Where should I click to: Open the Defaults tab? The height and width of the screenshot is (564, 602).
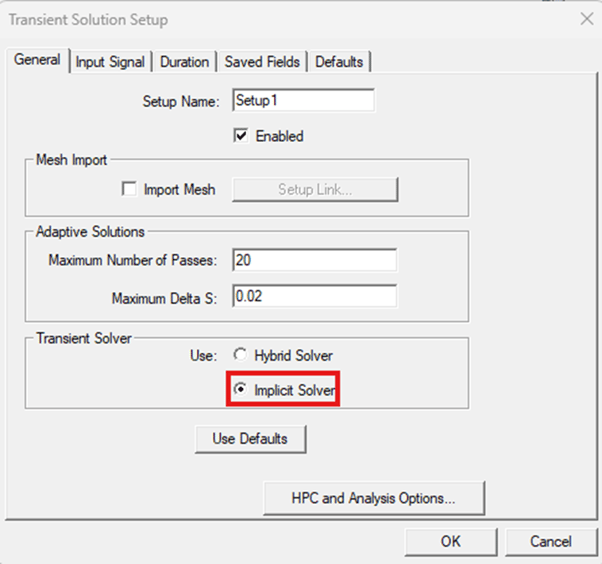coord(339,62)
